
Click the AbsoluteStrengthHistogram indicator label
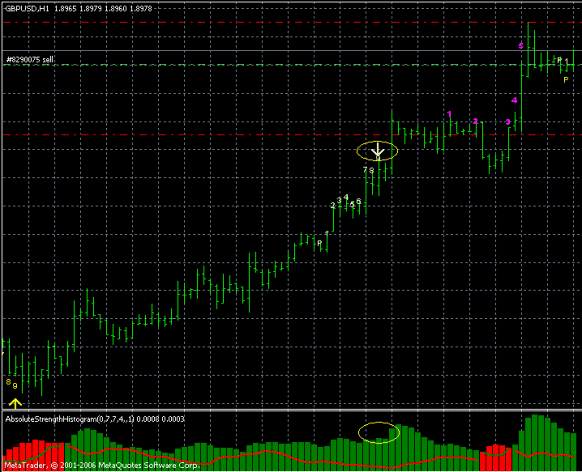[95, 419]
